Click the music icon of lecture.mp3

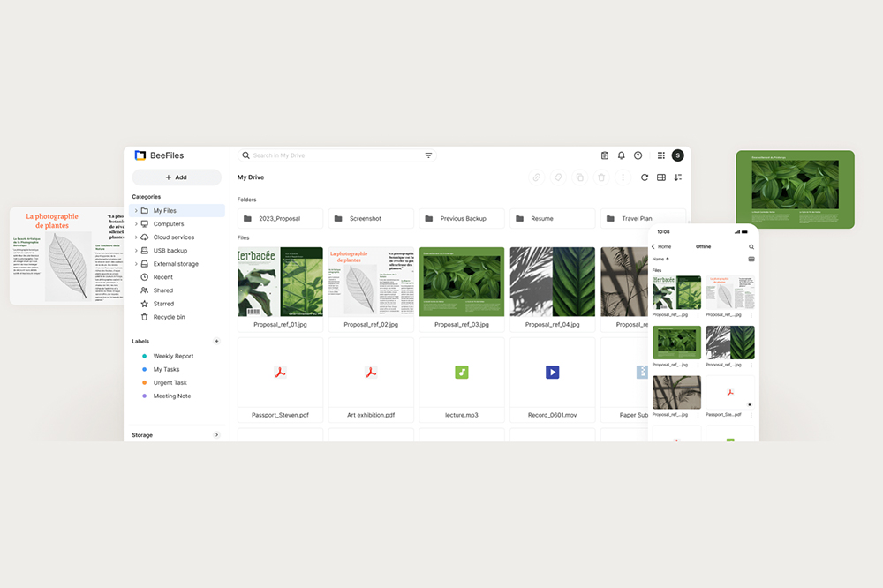pyautogui.click(x=461, y=373)
